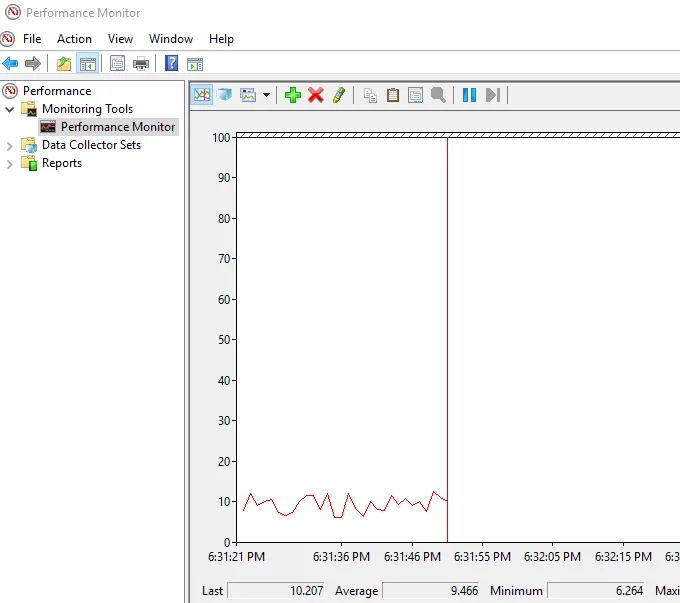Image resolution: width=680 pixels, height=603 pixels.
Task: Open the Change Graph Type dropdown arrow
Action: [x=266, y=96]
